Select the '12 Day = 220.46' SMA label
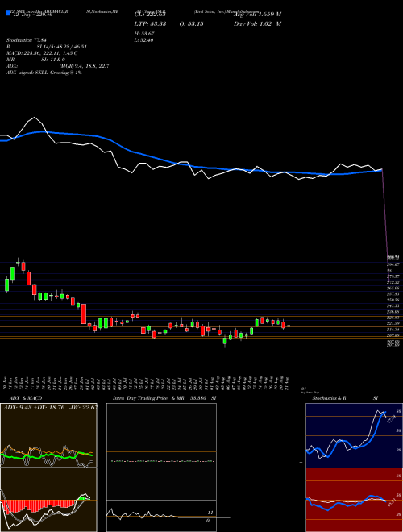This screenshot has width=403, height=532. pyautogui.click(x=33, y=15)
